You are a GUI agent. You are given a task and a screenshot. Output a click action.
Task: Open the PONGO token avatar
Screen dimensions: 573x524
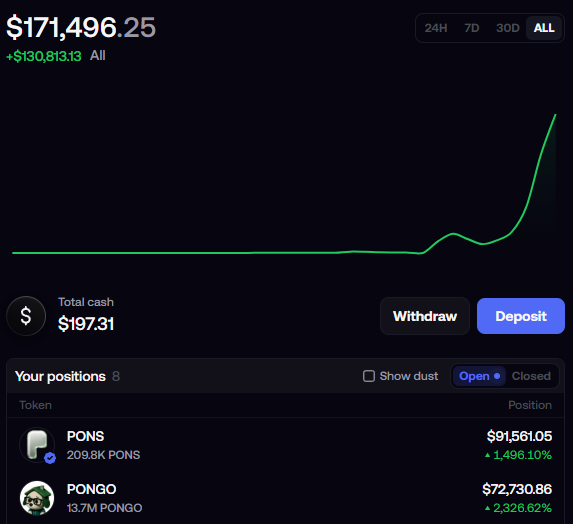click(37, 498)
